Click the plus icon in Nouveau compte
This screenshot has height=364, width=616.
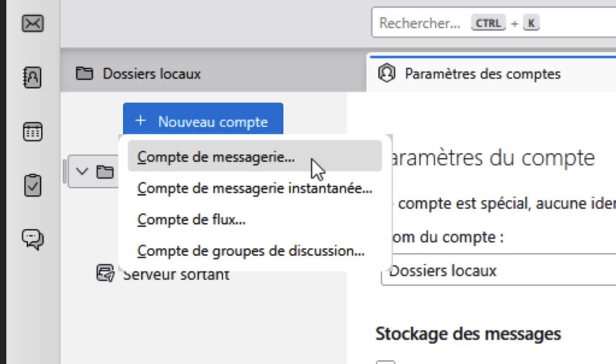coord(141,121)
